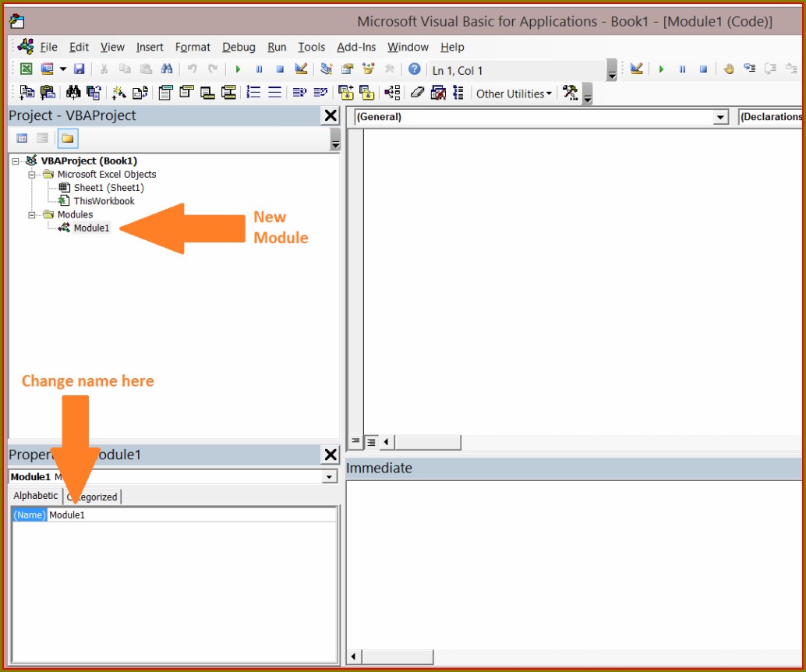Open the Tools menu

click(312, 48)
